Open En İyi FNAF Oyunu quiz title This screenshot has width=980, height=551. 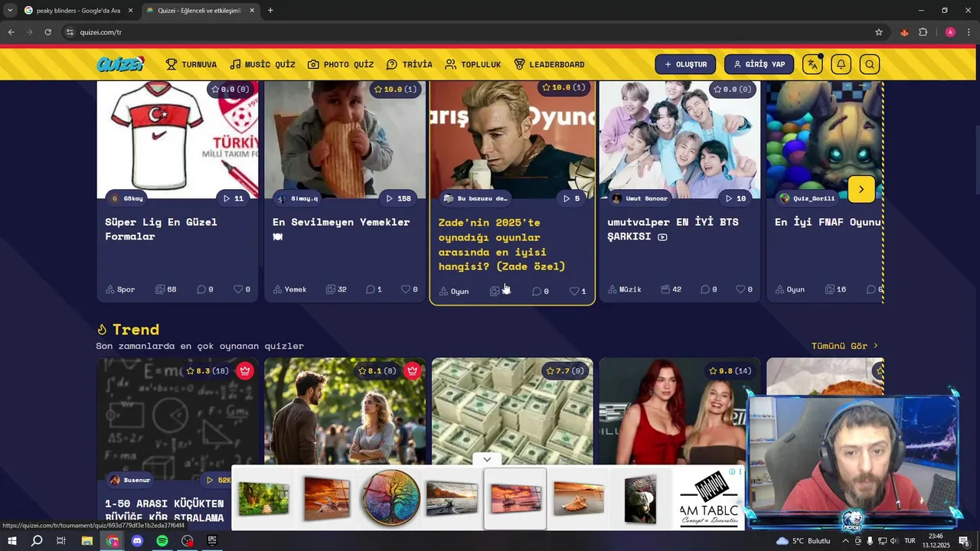(828, 222)
